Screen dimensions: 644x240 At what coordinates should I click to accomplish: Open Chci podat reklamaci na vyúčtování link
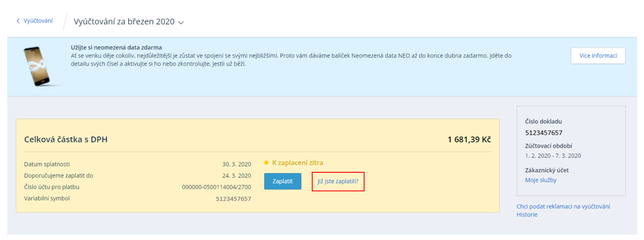[563, 206]
